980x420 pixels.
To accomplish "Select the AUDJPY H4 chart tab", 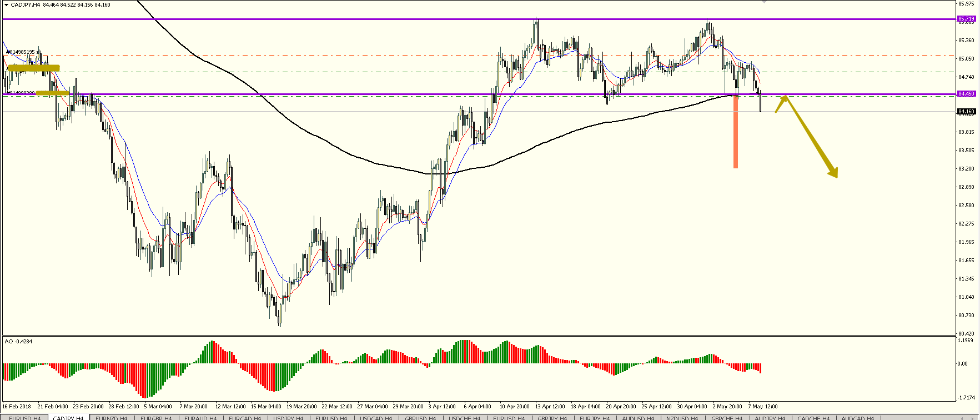I will coord(770,418).
